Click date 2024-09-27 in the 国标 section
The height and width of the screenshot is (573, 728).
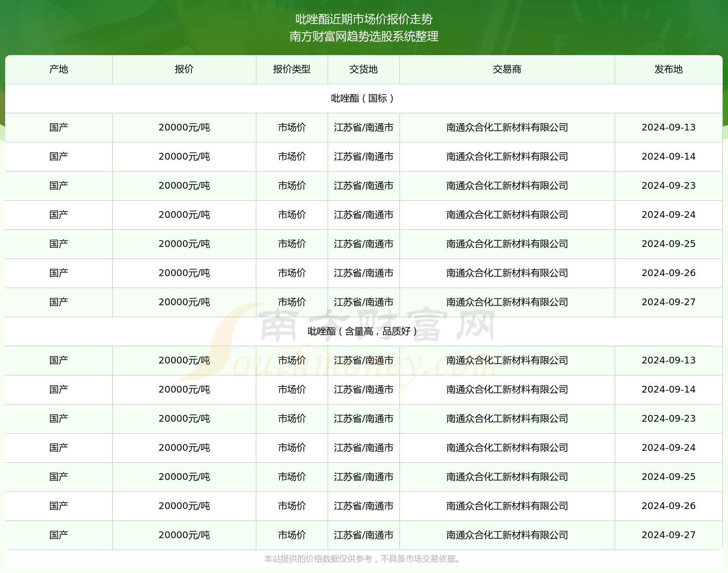(x=668, y=302)
